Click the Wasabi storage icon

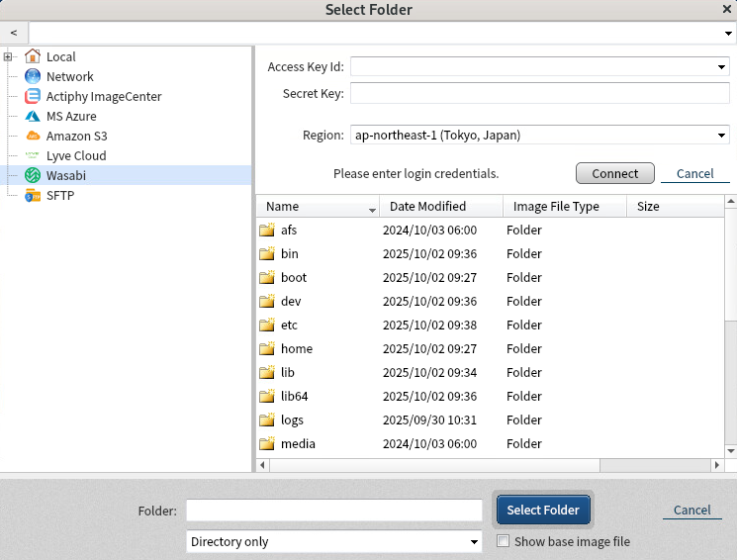[33, 175]
